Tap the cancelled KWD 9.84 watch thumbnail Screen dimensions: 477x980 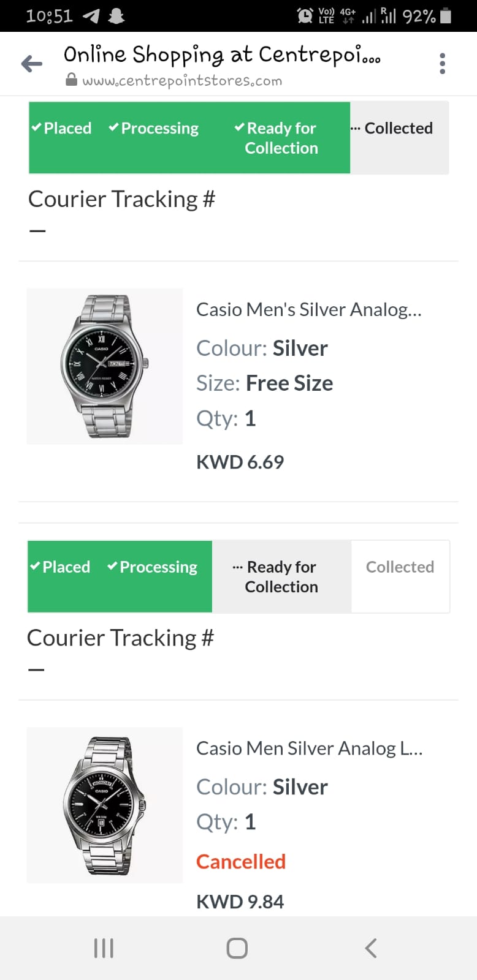pos(105,805)
